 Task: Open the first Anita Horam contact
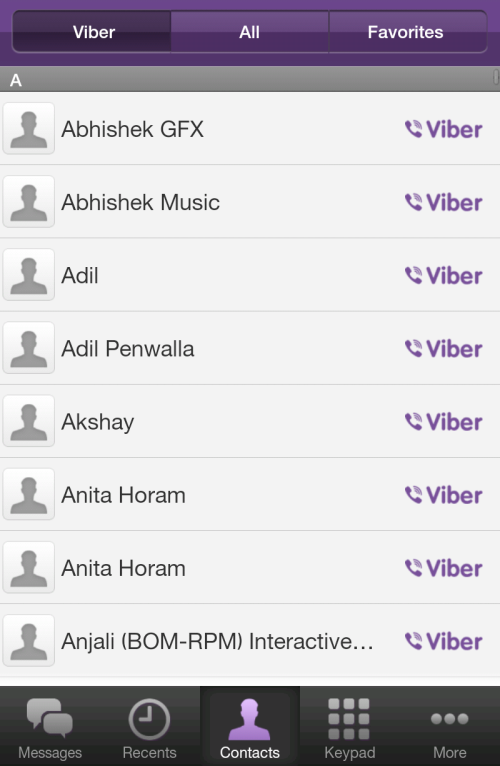(250, 495)
